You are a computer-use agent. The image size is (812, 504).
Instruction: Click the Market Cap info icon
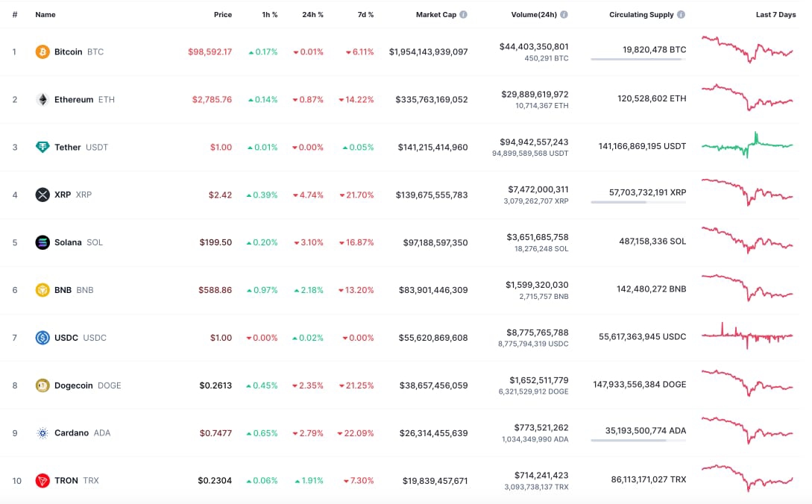coord(464,15)
